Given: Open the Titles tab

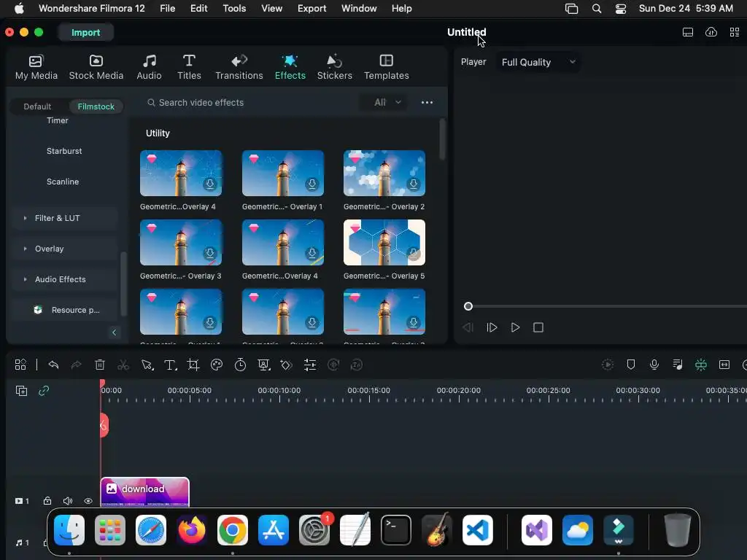Looking at the screenshot, I should coord(189,67).
